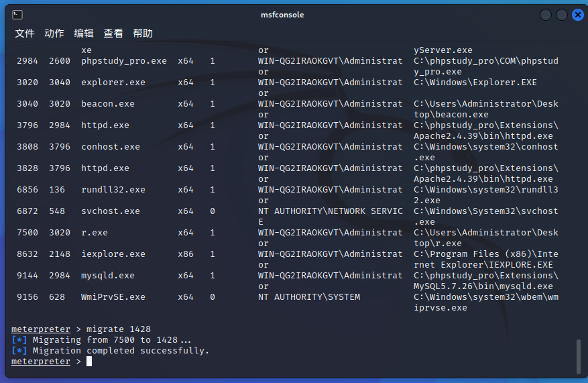Image resolution: width=588 pixels, height=383 pixels.
Task: Click parent PID 136 of rundll32.exe
Action: 57,189
